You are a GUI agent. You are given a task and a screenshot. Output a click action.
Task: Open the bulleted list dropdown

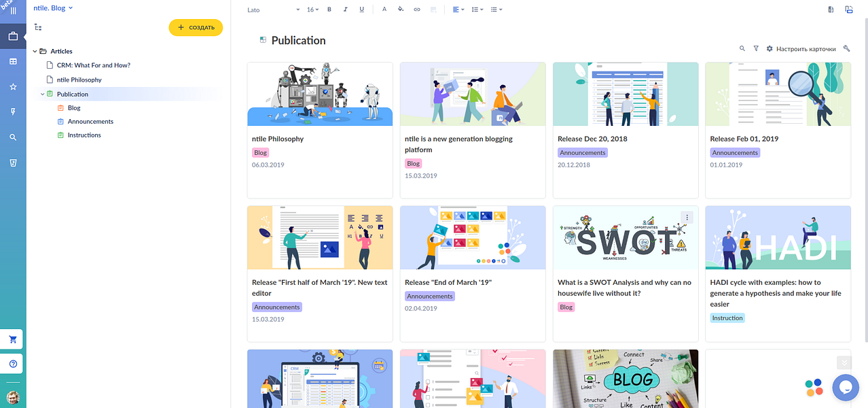point(496,10)
